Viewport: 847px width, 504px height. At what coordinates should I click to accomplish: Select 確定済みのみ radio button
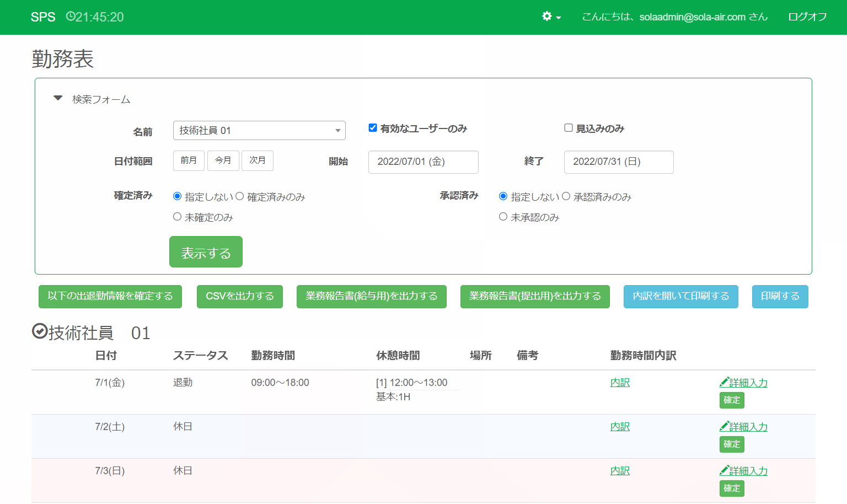240,196
